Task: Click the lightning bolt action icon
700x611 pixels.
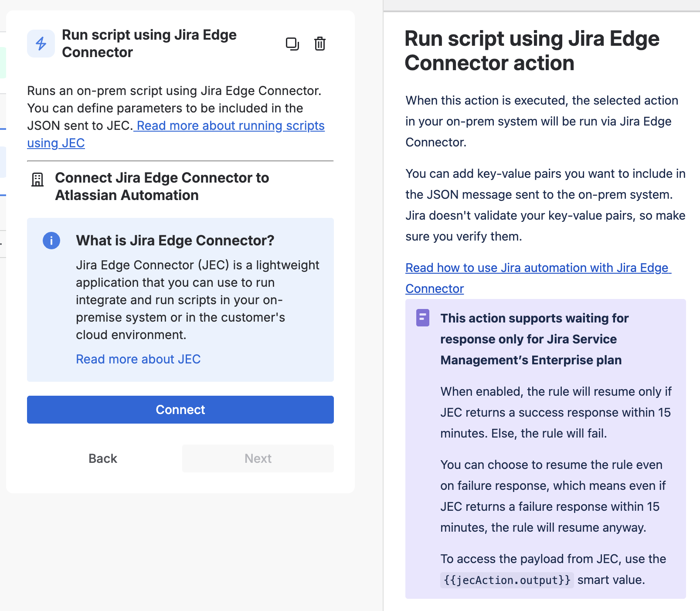Action: click(41, 43)
